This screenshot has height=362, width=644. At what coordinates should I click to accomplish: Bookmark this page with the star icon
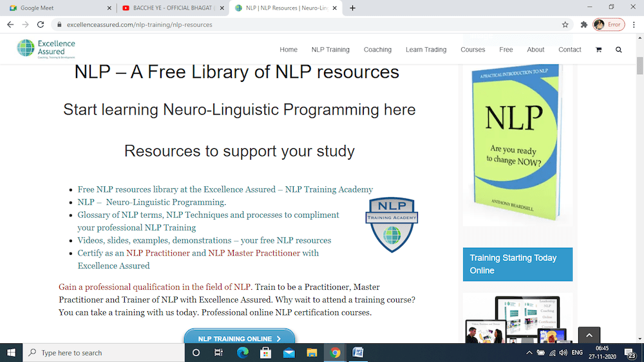click(x=565, y=24)
